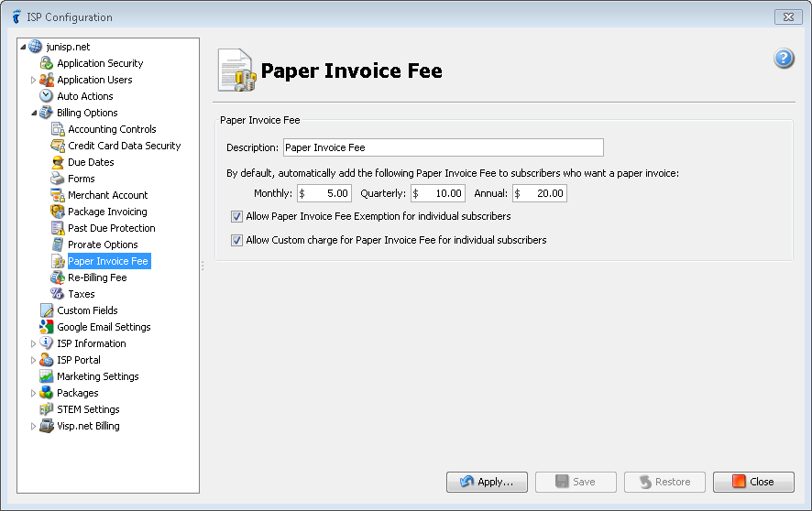Screen dimensions: 812x511
Task: Expand the ISP Portal node
Action: 33,361
